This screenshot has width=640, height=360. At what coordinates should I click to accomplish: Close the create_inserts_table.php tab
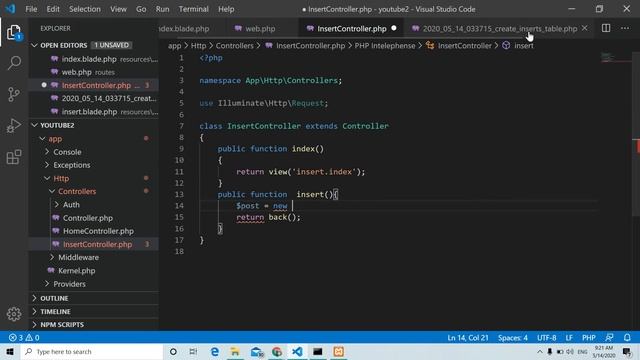pos(584,28)
